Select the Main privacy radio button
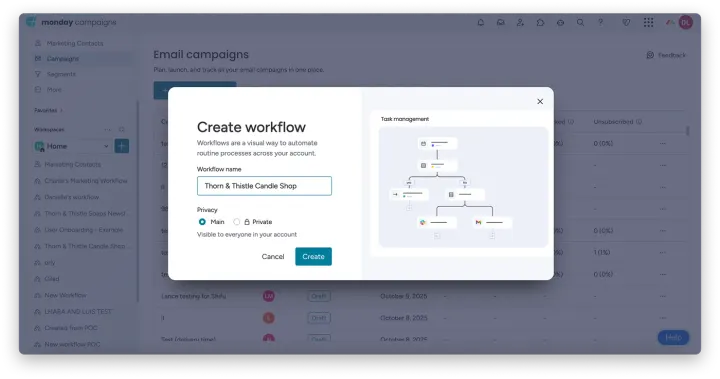Screen dimensions: 720x379 [x=202, y=222]
